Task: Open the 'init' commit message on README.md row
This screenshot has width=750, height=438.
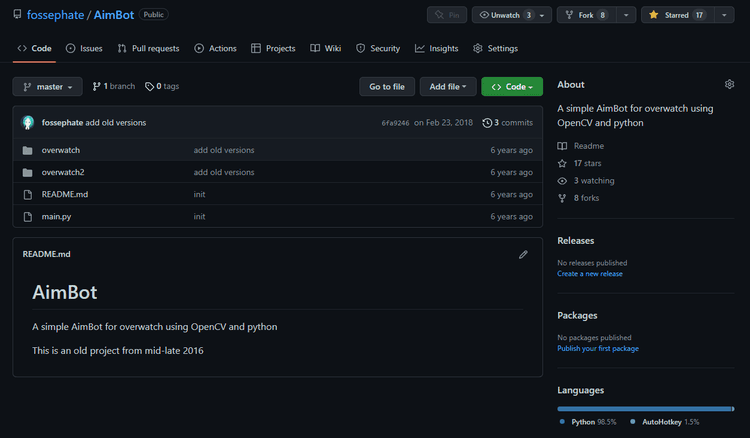Action: [199, 194]
